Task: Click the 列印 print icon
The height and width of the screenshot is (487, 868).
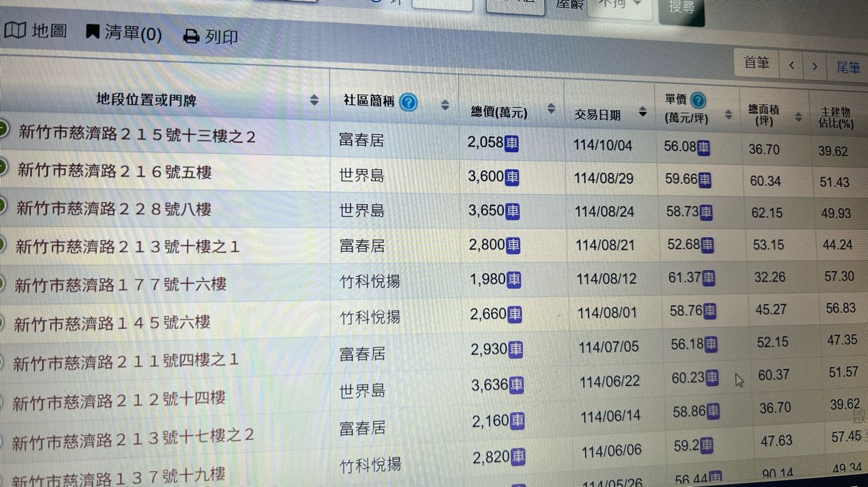Action: (191, 37)
